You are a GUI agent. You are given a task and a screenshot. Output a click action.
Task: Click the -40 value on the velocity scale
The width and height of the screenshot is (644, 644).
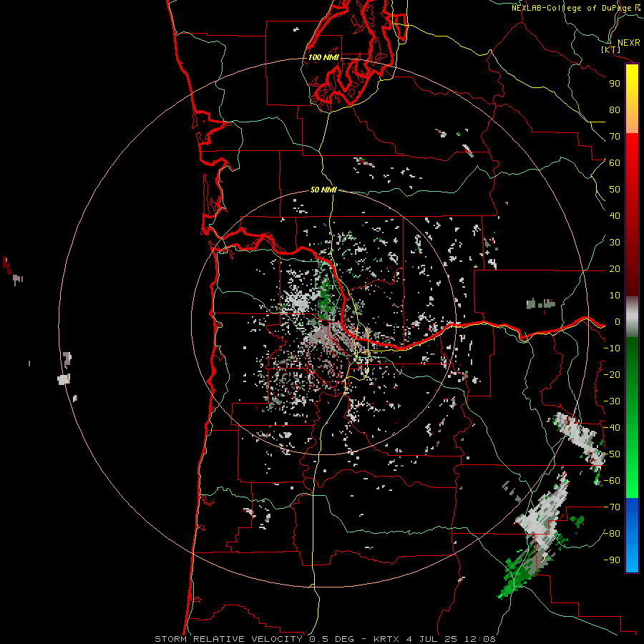612,428
